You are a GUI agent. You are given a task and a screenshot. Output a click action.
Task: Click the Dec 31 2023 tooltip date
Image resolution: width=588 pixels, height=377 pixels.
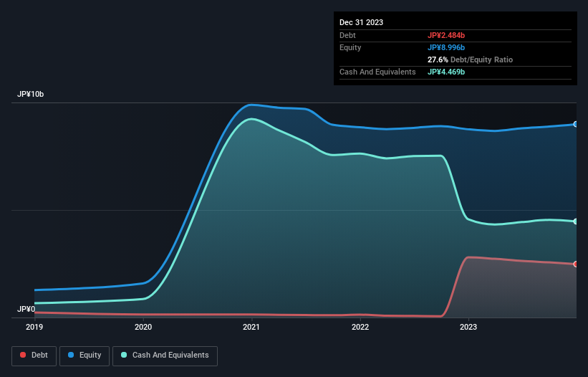[x=361, y=22]
